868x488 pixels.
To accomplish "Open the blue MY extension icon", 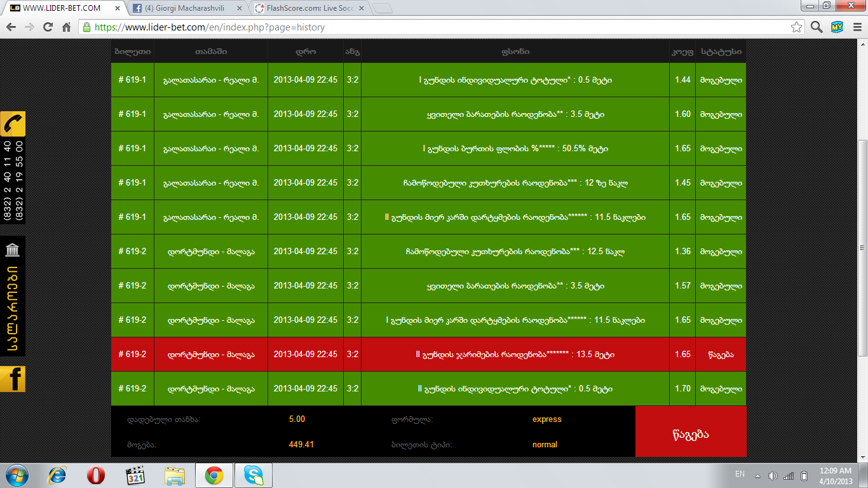I will (x=837, y=27).
